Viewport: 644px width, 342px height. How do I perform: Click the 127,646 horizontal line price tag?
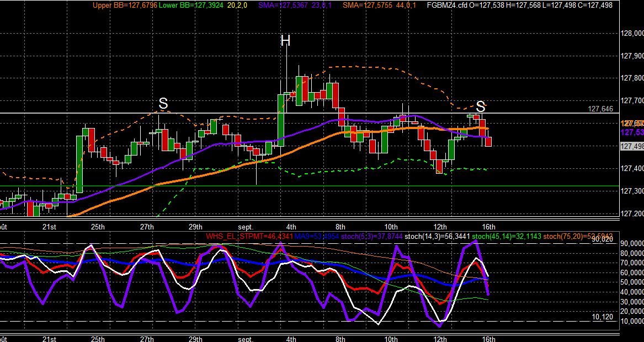(600, 109)
